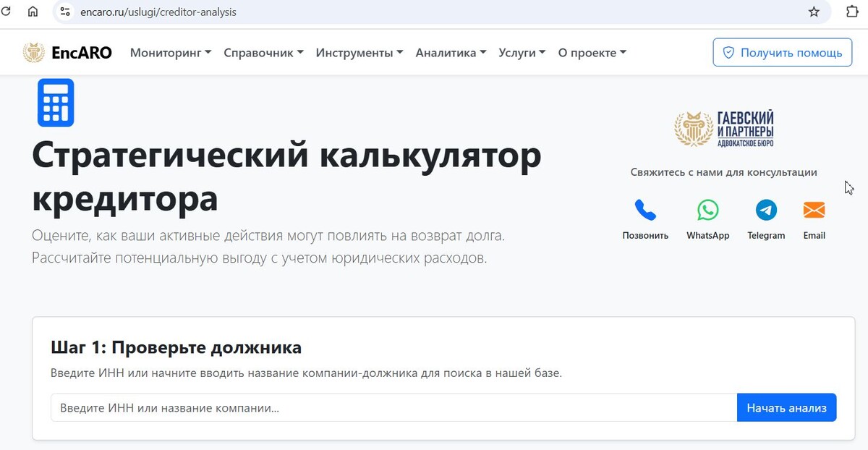Open WhatsApp chat via its green icon
This screenshot has width=868, height=450.
pos(707,211)
